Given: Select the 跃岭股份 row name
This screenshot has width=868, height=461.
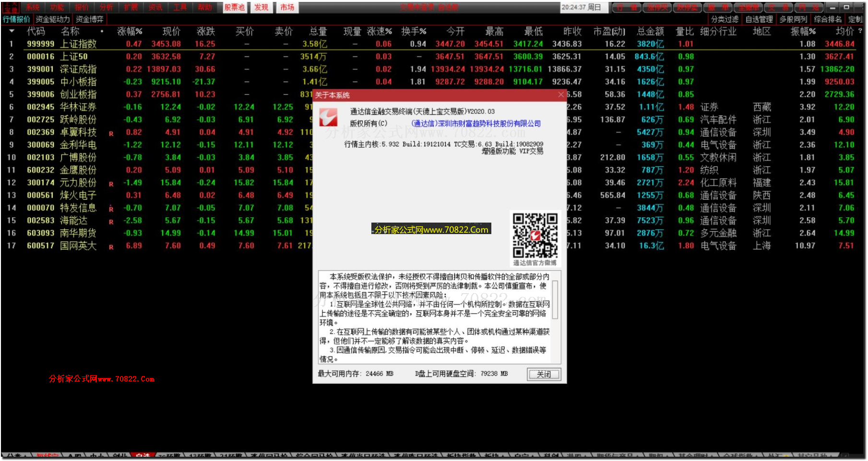Looking at the screenshot, I should [x=78, y=119].
